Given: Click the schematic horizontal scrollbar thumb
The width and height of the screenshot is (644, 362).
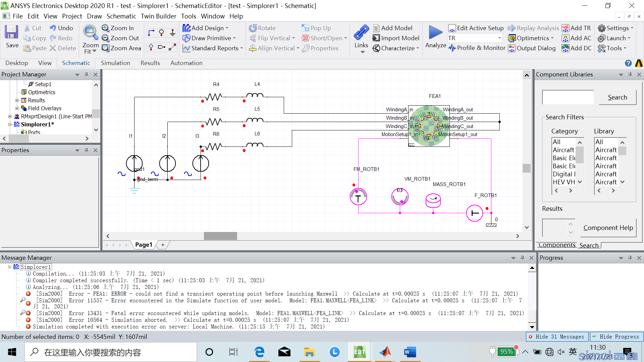Looking at the screenshot, I should click(220, 236).
